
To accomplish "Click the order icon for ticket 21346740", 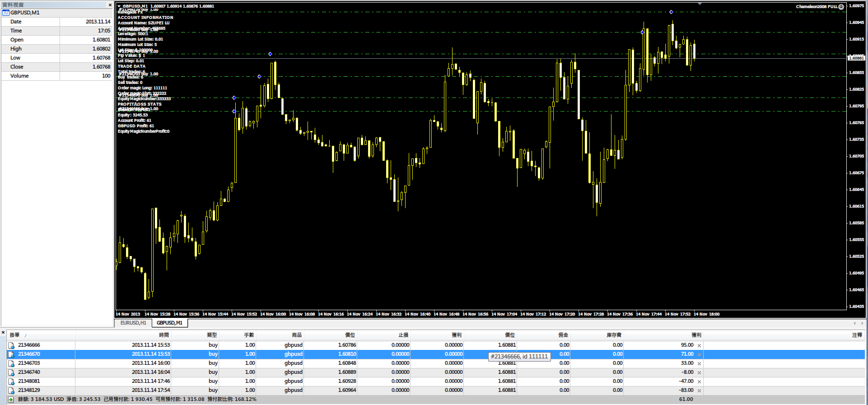I will point(11,372).
